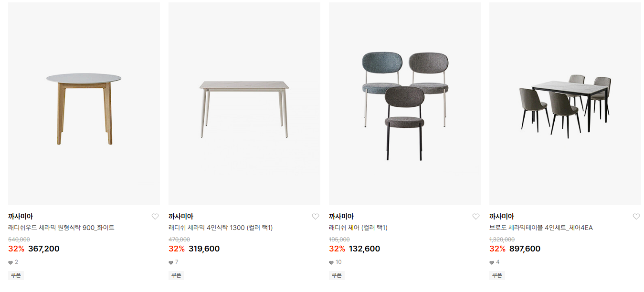
Task: Open the dining set with four chairs image
Action: (x=565, y=104)
